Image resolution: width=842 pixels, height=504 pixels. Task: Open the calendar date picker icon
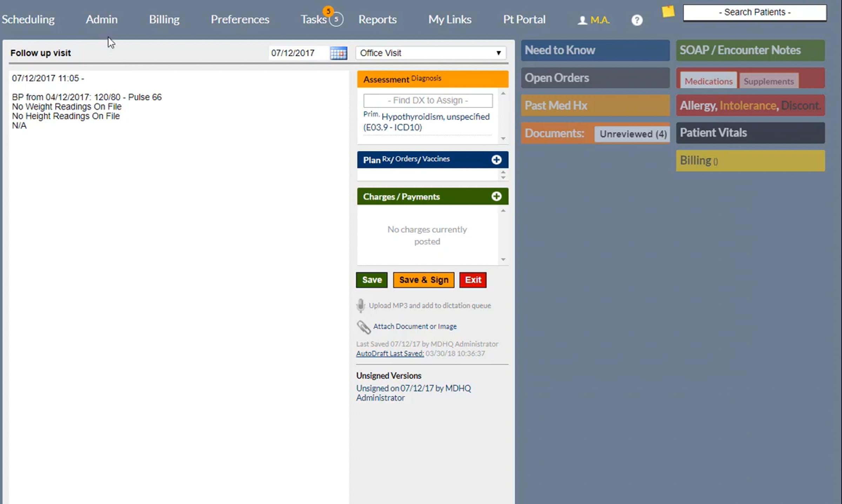click(x=339, y=53)
